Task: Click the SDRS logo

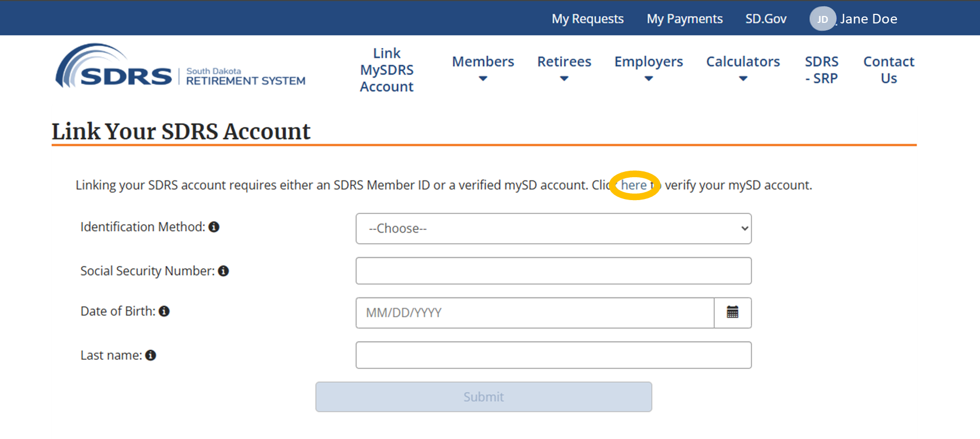Action: [180, 68]
